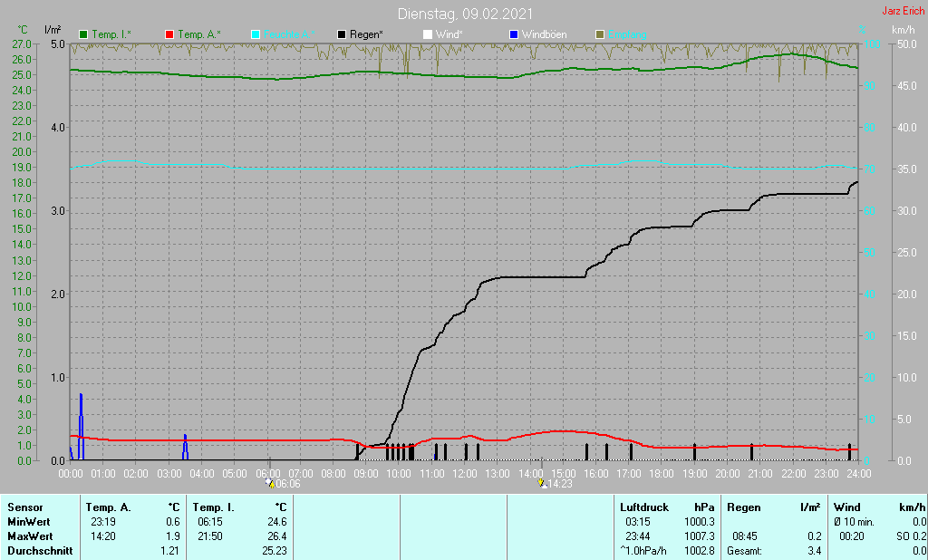Select the 12:00 time axis label

[x=465, y=473]
